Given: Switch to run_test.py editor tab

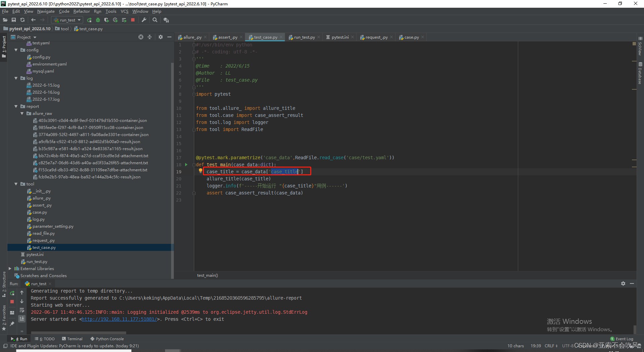Looking at the screenshot, I should 304,37.
